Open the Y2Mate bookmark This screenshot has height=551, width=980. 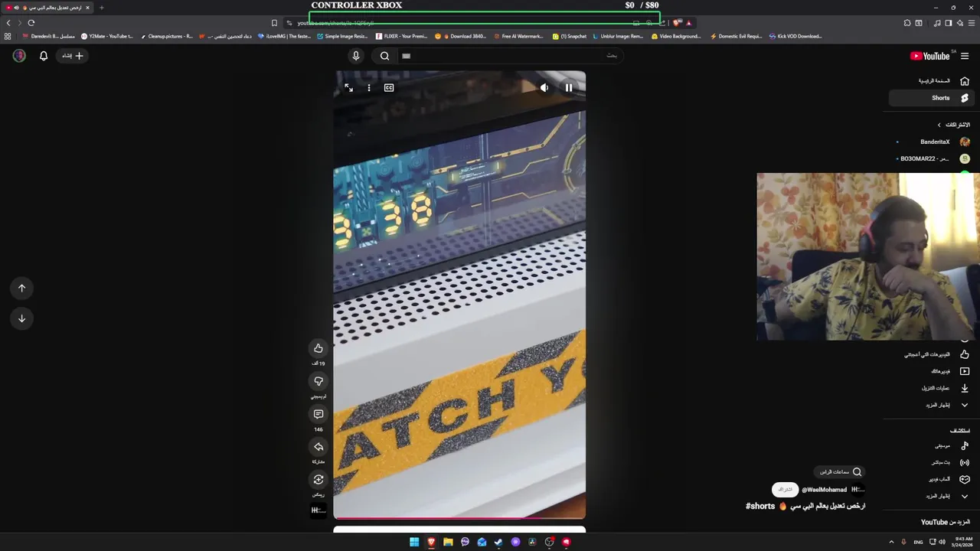[106, 36]
